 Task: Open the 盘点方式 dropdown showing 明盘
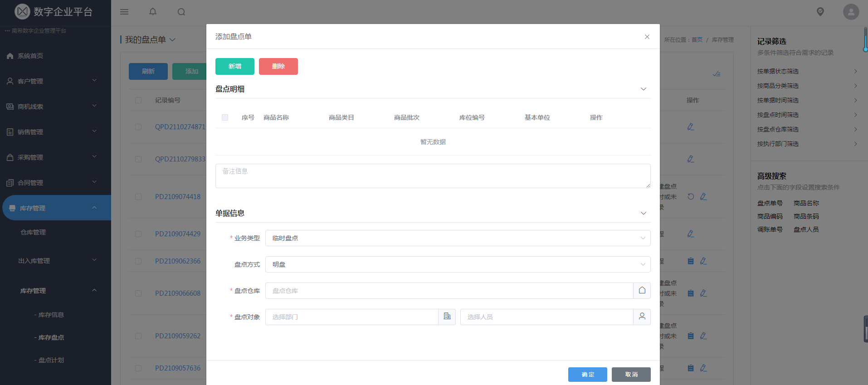pos(458,264)
